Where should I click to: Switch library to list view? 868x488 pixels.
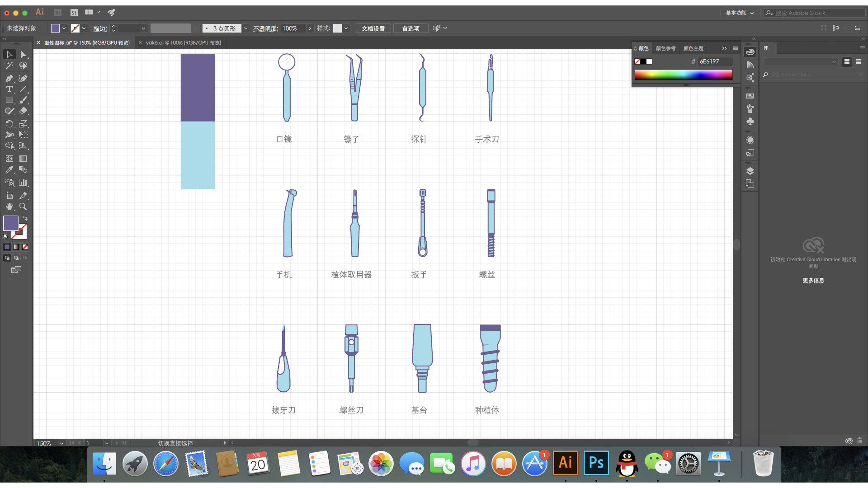[x=858, y=62]
